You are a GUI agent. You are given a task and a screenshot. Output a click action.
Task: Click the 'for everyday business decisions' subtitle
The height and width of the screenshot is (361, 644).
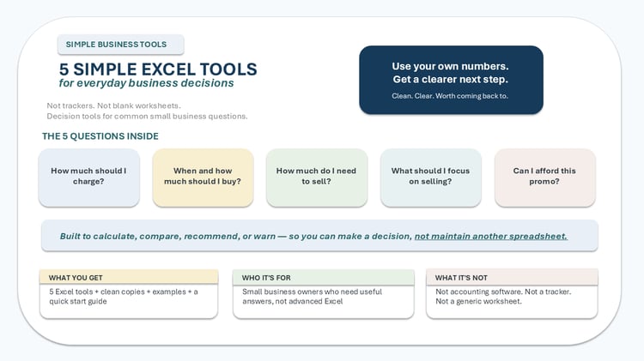coord(146,83)
